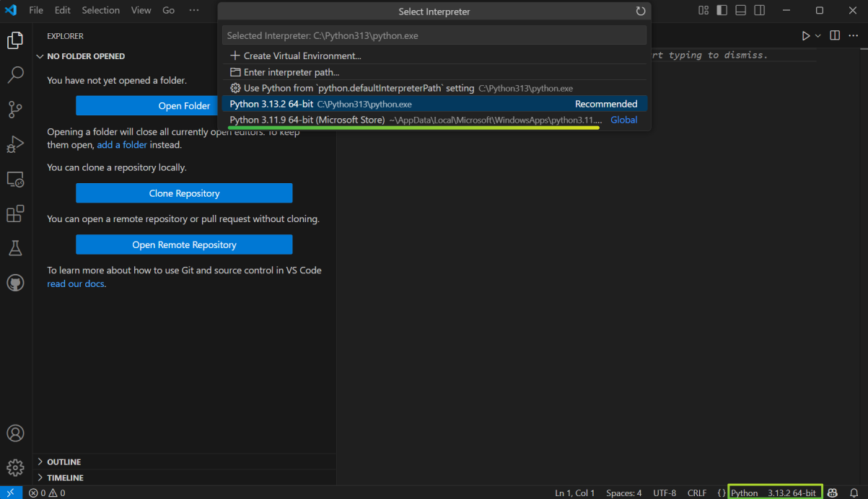
Task: Click language mode braces in status bar
Action: [722, 493]
